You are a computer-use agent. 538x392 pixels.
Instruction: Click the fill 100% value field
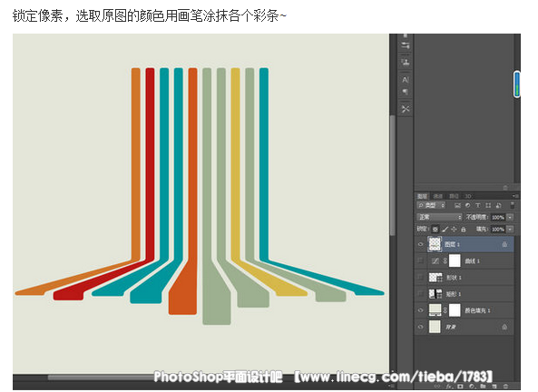pyautogui.click(x=498, y=229)
